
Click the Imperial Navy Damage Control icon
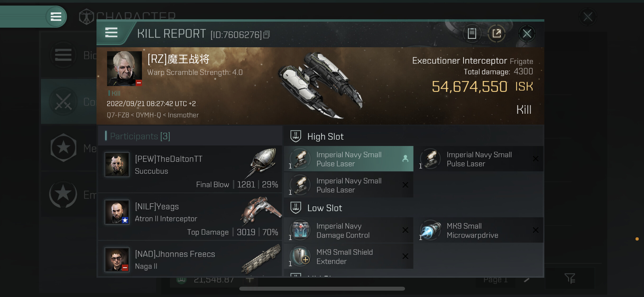click(300, 230)
